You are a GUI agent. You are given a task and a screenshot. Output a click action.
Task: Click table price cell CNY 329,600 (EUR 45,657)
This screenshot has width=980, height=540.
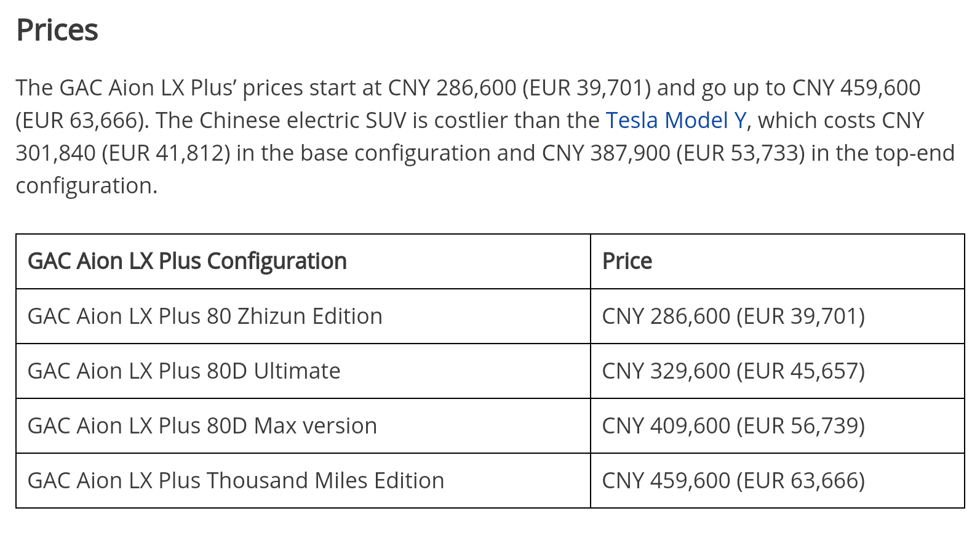733,371
